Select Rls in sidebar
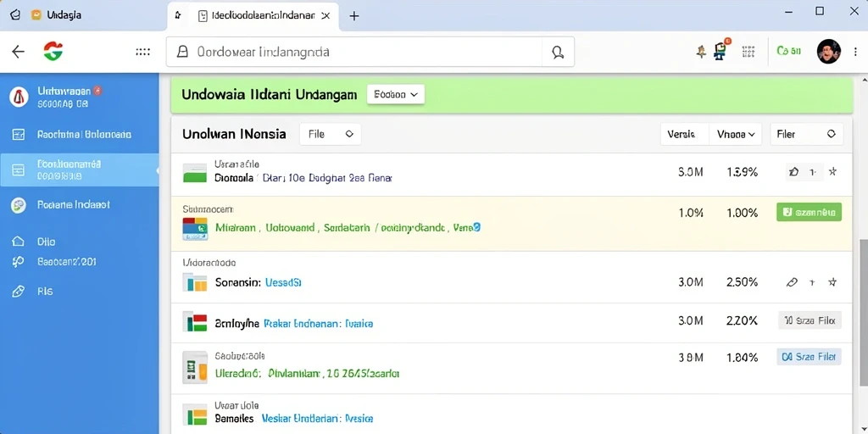Image resolution: width=868 pixels, height=434 pixels. click(45, 292)
